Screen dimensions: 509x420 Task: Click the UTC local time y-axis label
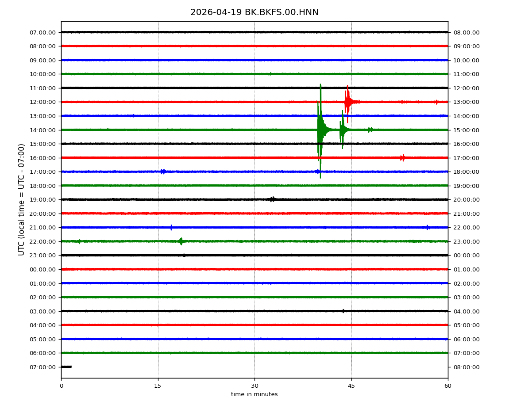pyautogui.click(x=22, y=199)
